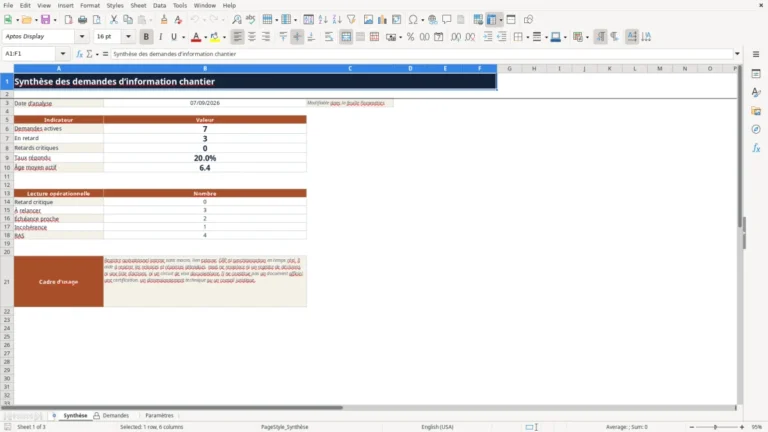
Task: Align the cell text right
Action: click(265, 37)
